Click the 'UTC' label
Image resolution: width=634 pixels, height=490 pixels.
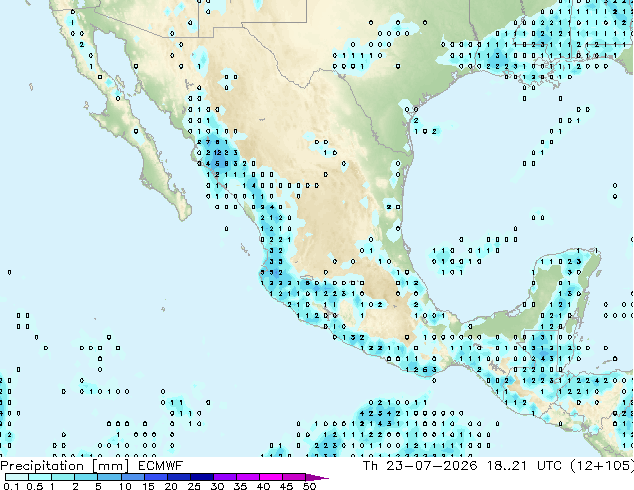[549, 466]
